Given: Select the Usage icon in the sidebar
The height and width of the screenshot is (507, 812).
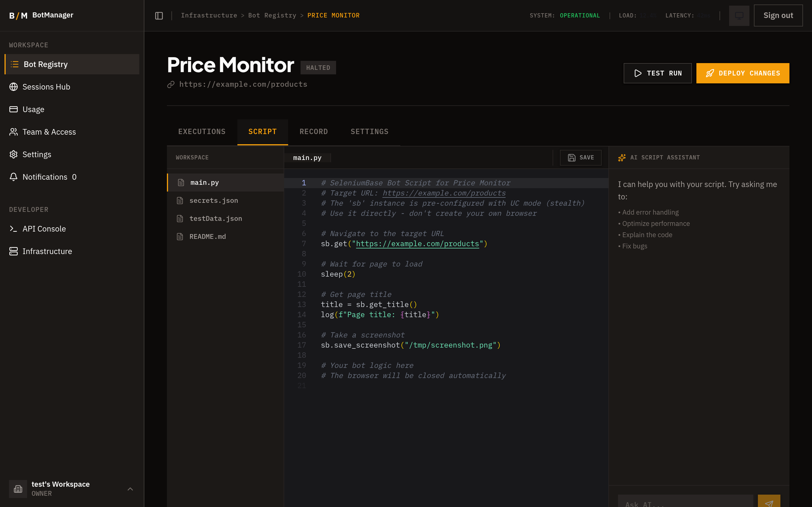Looking at the screenshot, I should [14, 109].
